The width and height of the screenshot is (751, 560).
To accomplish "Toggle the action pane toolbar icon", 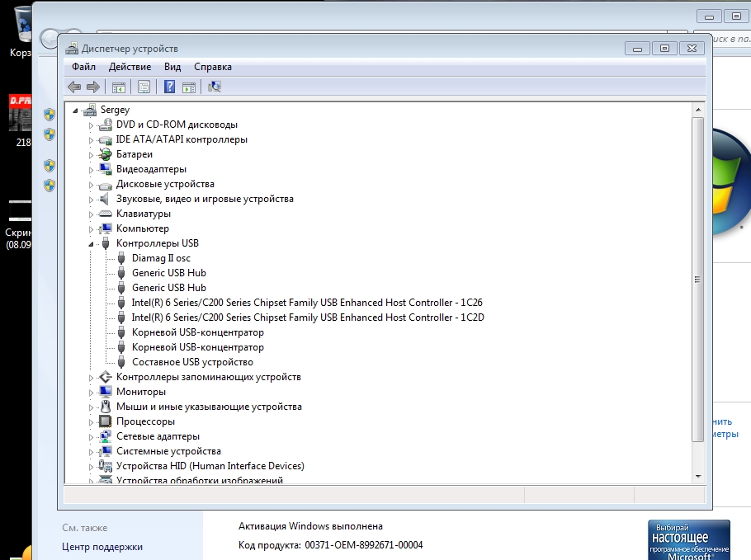I will point(189,87).
